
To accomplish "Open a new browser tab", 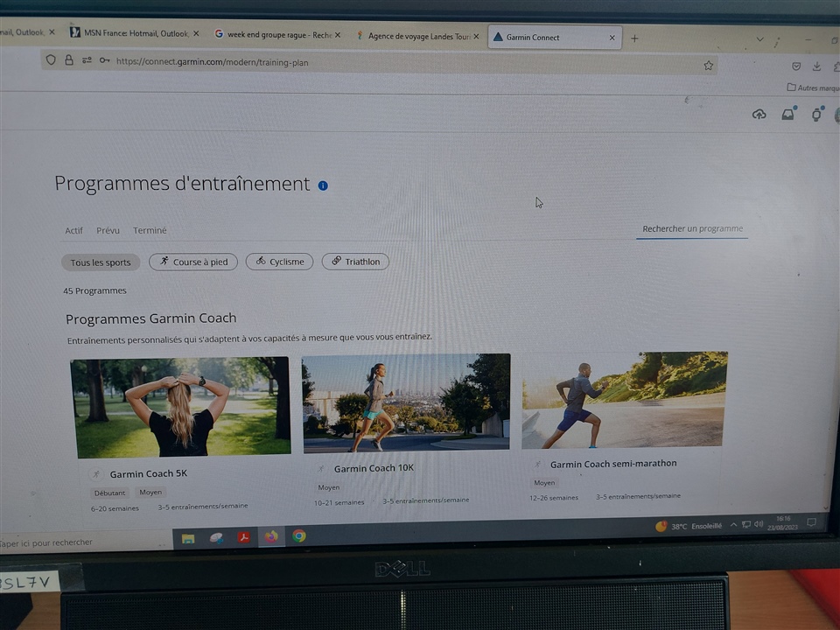I will point(634,38).
